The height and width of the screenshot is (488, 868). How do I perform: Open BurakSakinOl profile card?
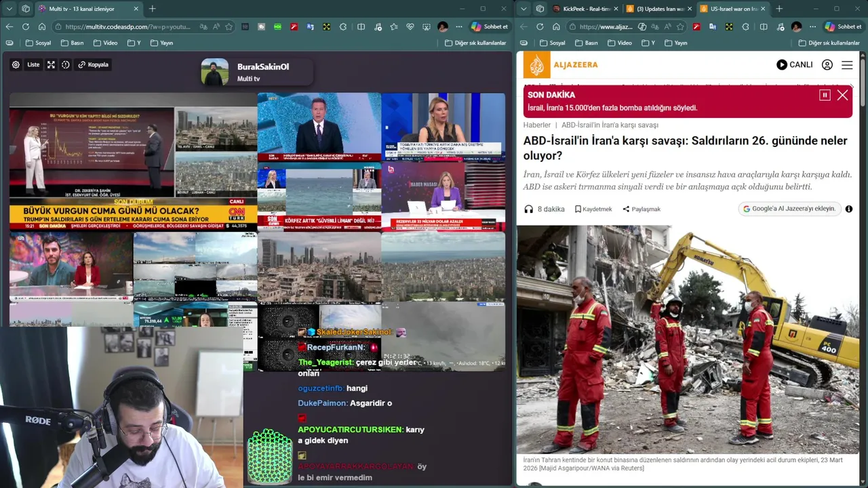click(x=257, y=72)
